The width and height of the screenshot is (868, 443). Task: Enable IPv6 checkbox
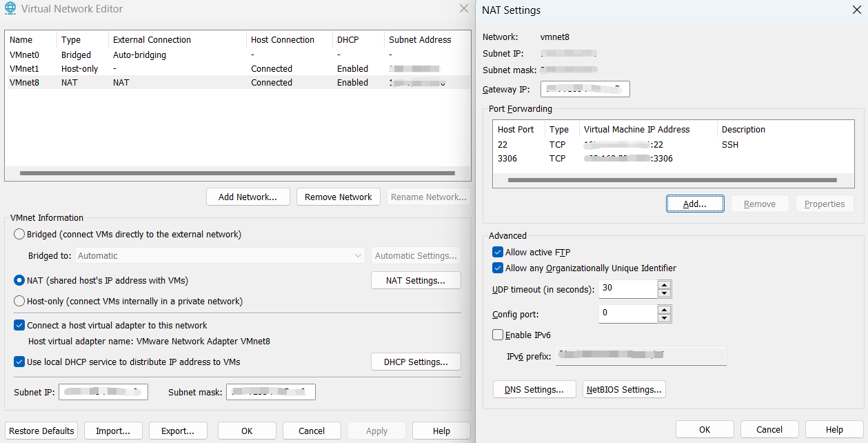[x=498, y=335]
